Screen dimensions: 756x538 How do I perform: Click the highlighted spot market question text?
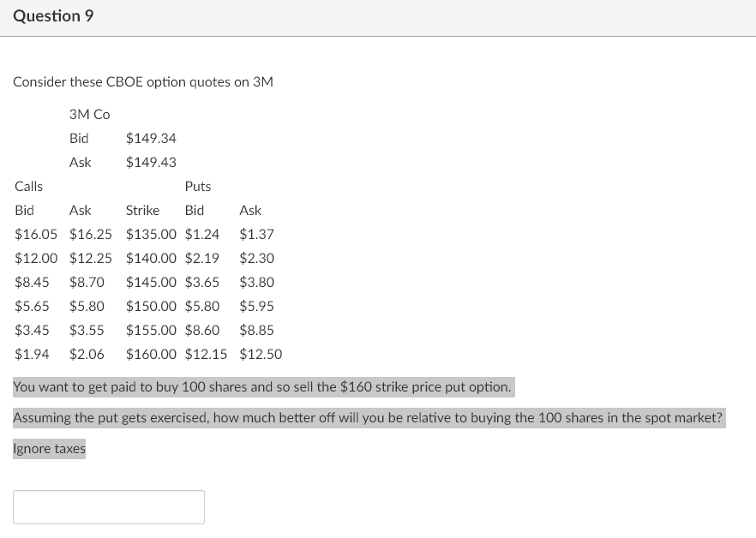pos(368,417)
